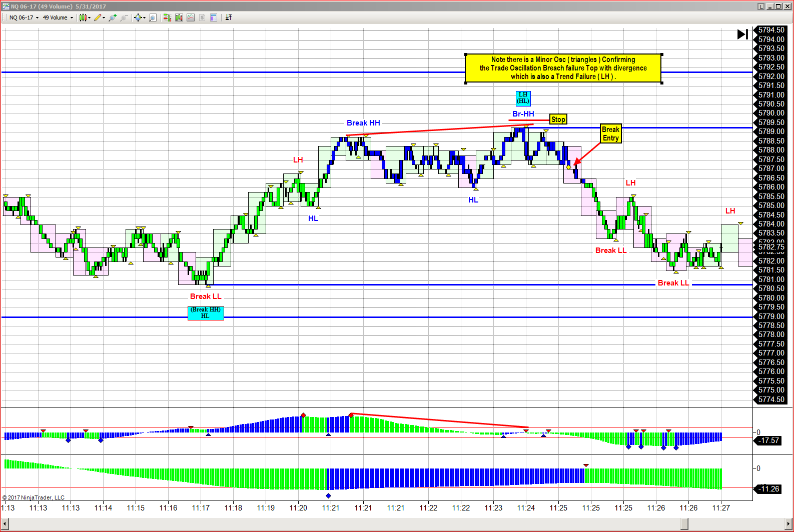Toggle the data box magnifier icon
This screenshot has height=532, width=794.
coord(153,17)
